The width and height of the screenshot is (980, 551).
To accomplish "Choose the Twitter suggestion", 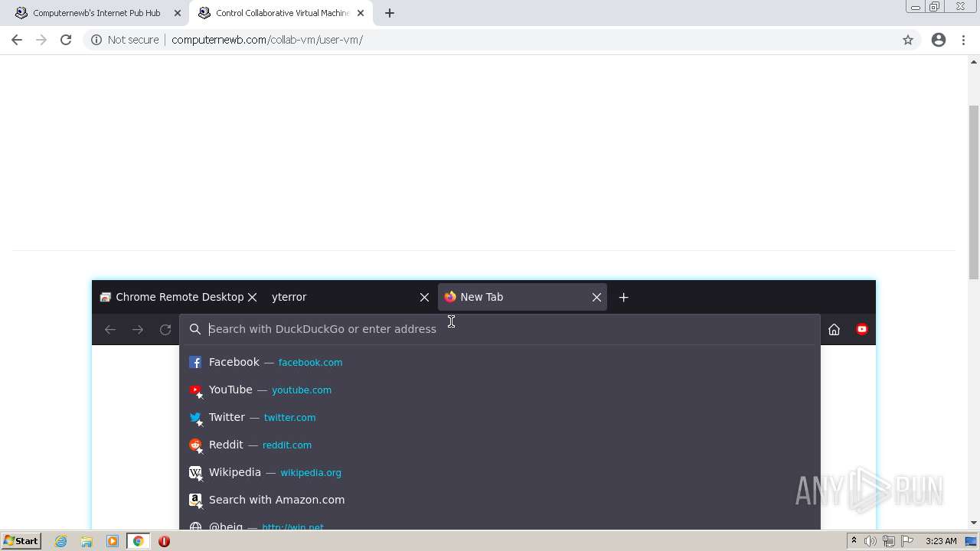I will coord(500,417).
